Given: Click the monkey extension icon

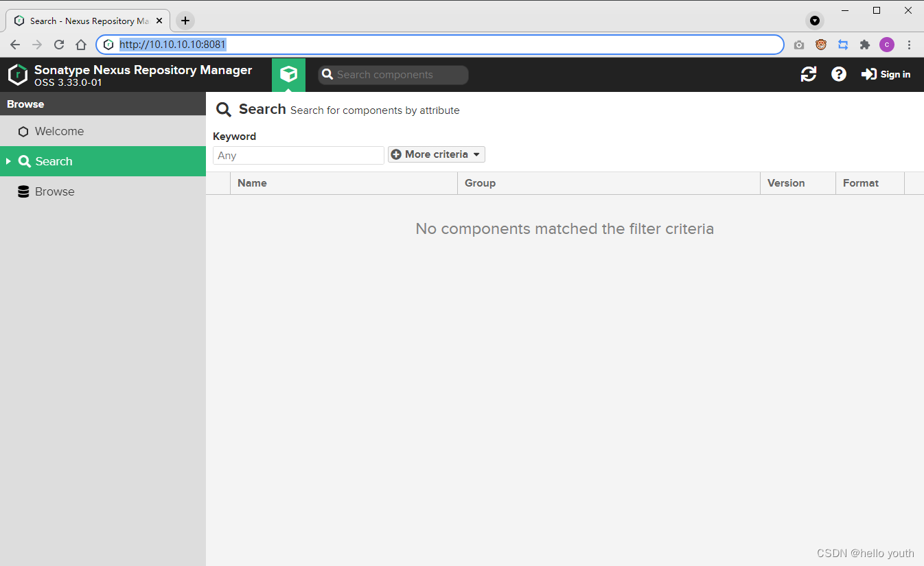Looking at the screenshot, I should coord(820,44).
